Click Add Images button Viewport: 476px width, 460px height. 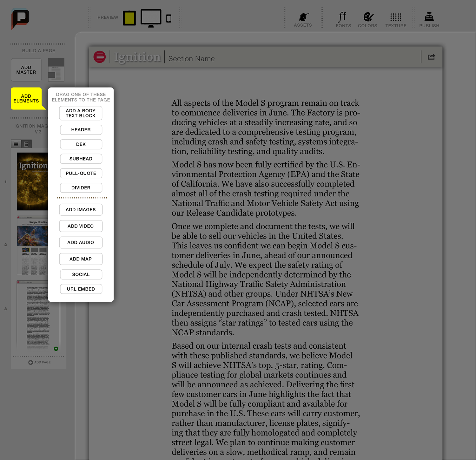[x=81, y=210]
